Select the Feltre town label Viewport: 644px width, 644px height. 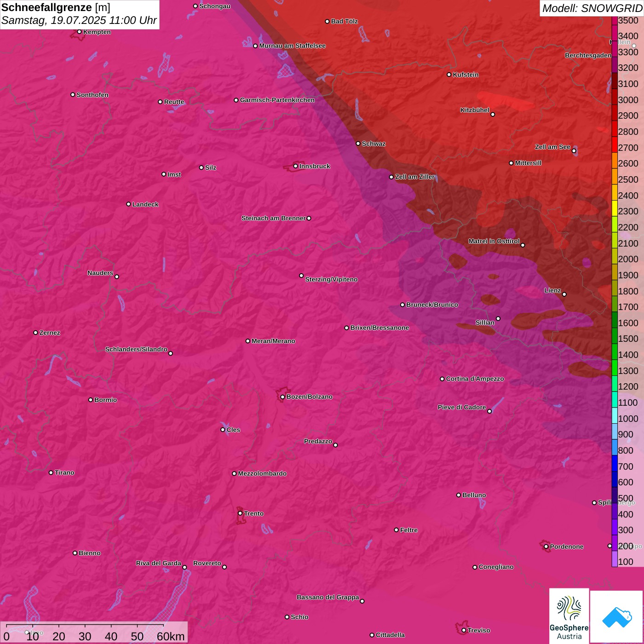(x=409, y=530)
